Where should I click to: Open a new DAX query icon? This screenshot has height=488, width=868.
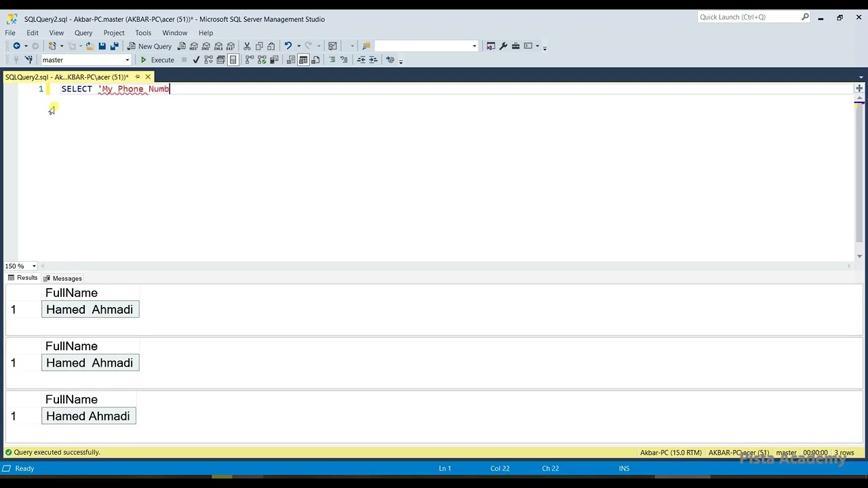point(231,46)
